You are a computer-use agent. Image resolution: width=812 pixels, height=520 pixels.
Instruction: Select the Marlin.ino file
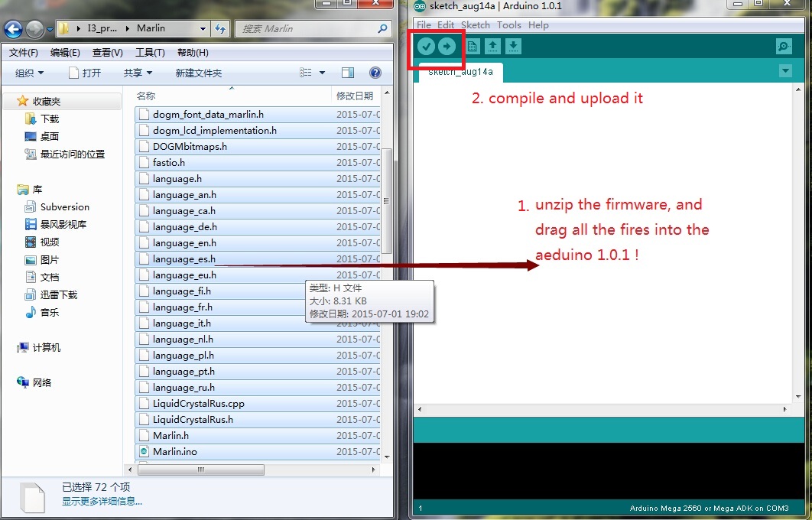click(x=175, y=451)
